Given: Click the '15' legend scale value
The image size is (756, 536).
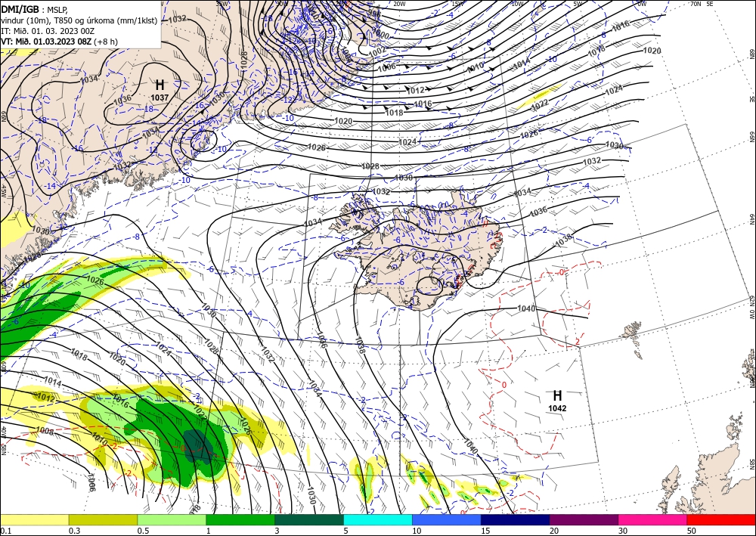Looking at the screenshot, I should [485, 531].
